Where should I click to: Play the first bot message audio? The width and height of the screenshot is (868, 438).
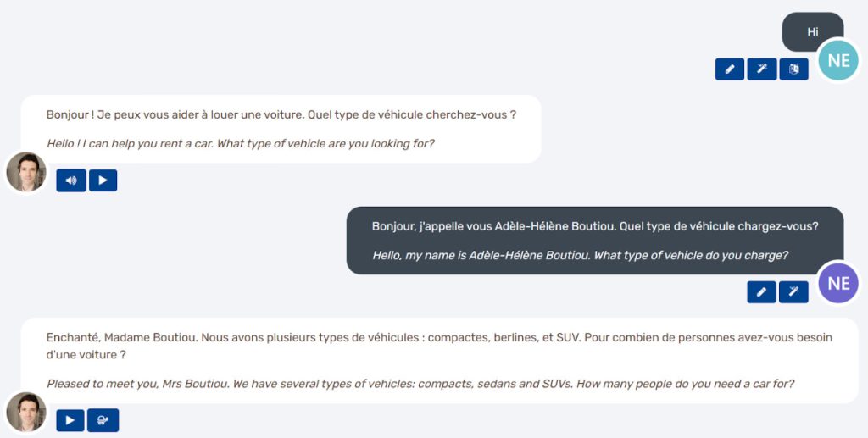click(x=103, y=180)
